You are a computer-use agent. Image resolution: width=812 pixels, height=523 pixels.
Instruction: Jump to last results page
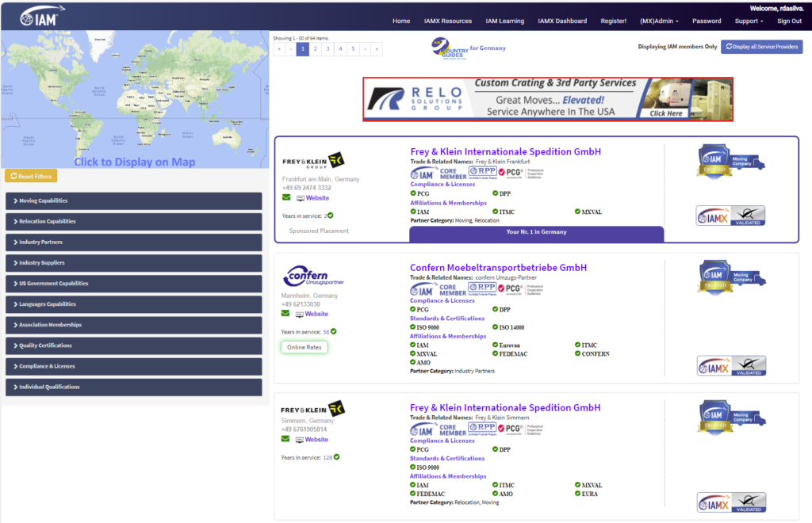coord(377,49)
